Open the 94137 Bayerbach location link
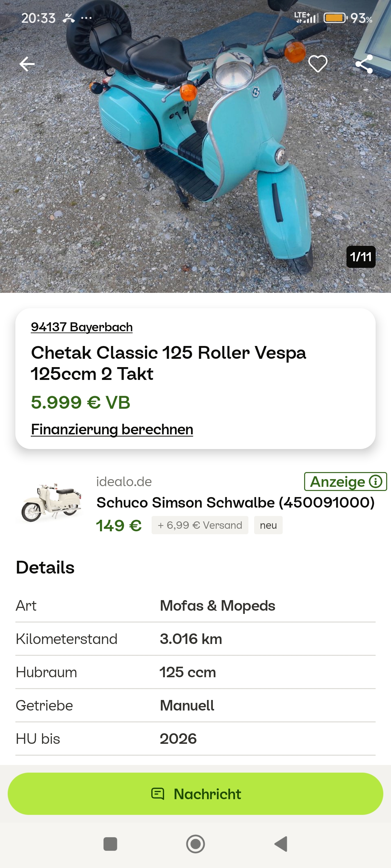 click(82, 327)
